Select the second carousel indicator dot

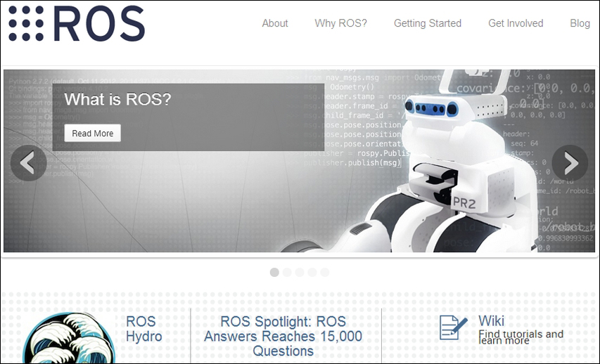pyautogui.click(x=287, y=272)
